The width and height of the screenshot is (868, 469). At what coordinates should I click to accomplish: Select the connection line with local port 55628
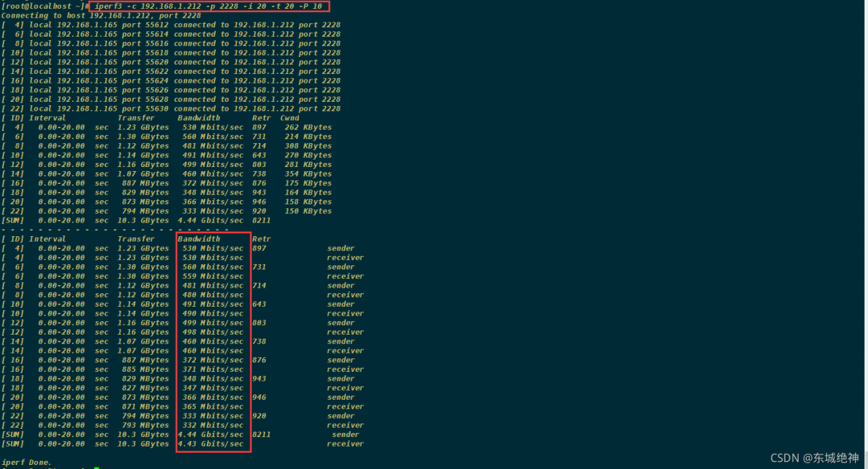coord(171,99)
